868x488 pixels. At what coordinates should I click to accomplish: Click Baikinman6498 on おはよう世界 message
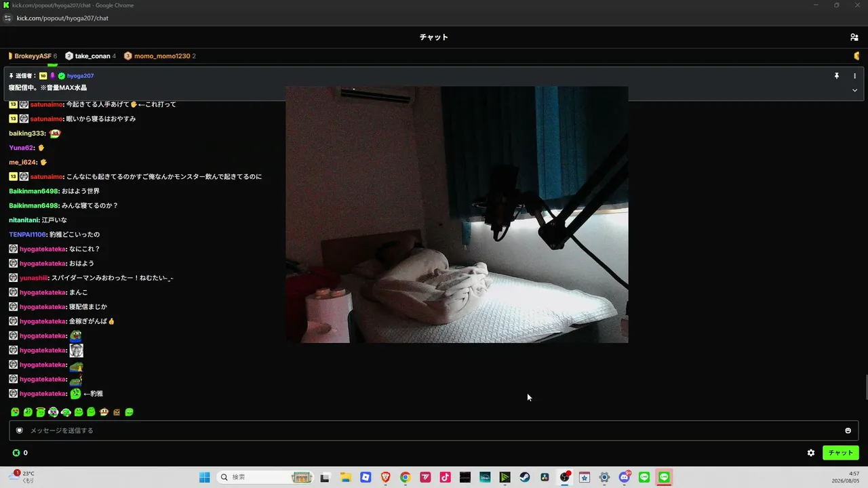point(33,191)
